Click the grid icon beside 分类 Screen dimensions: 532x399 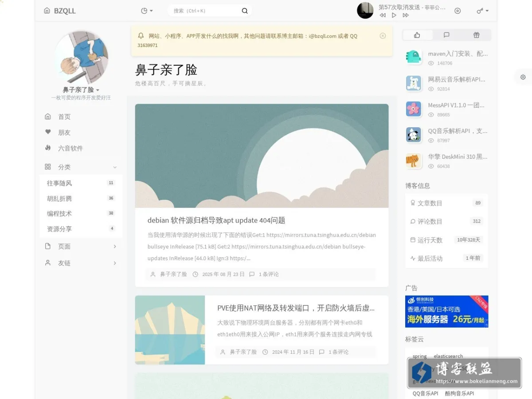(x=48, y=167)
